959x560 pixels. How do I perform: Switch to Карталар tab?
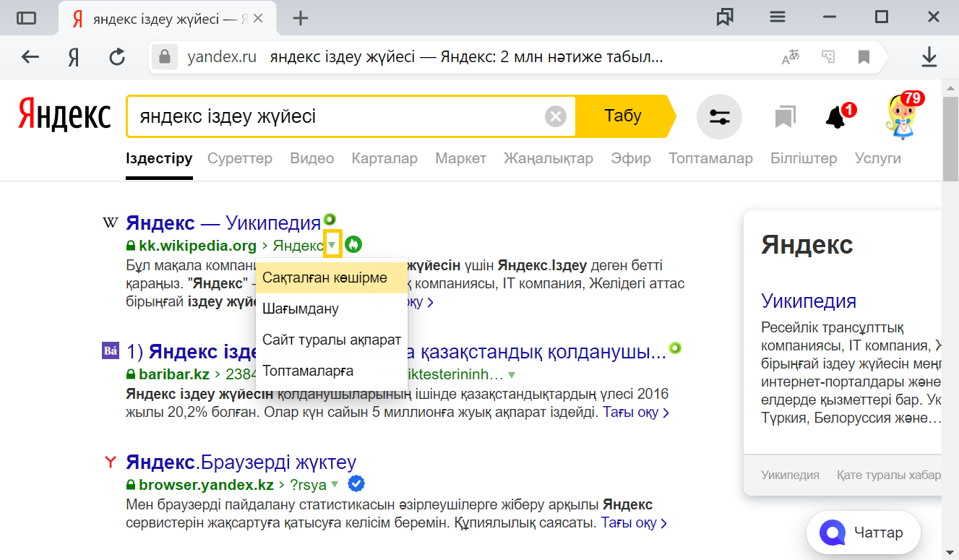[x=384, y=158]
